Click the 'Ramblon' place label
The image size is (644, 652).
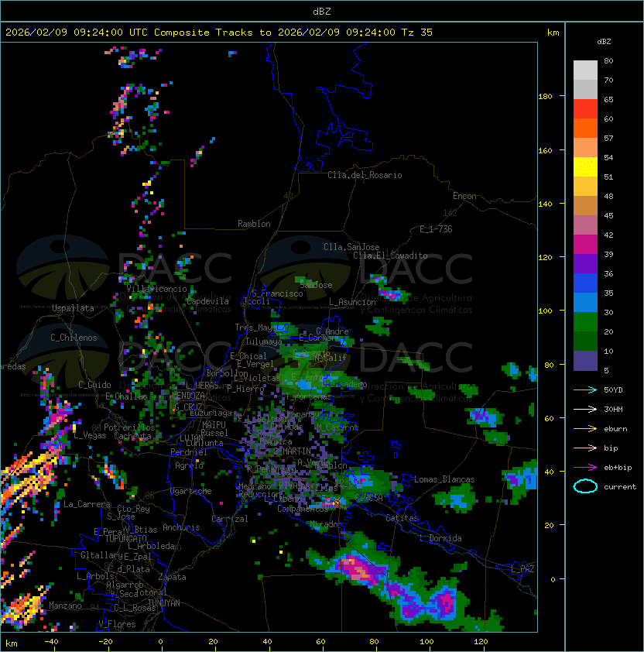tap(254, 224)
